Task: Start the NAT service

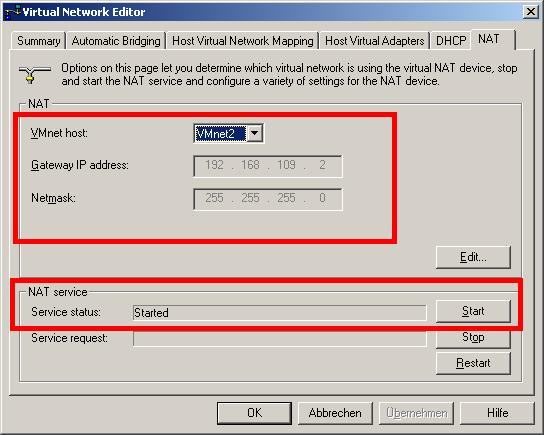Action: pyautogui.click(x=473, y=311)
